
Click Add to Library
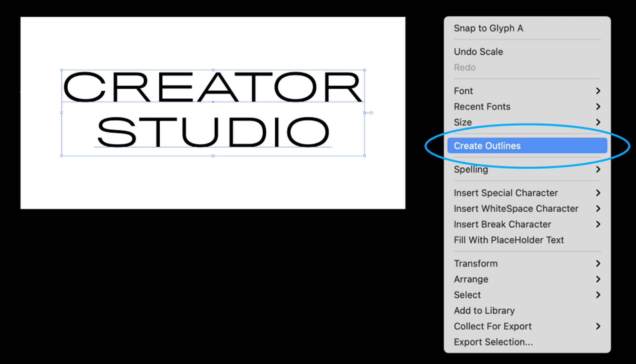point(484,310)
